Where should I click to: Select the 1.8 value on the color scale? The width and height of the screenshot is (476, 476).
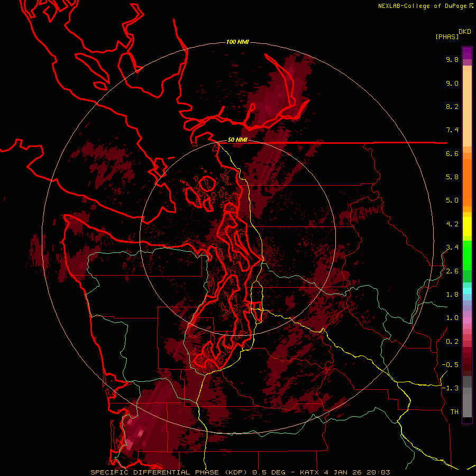click(x=452, y=295)
